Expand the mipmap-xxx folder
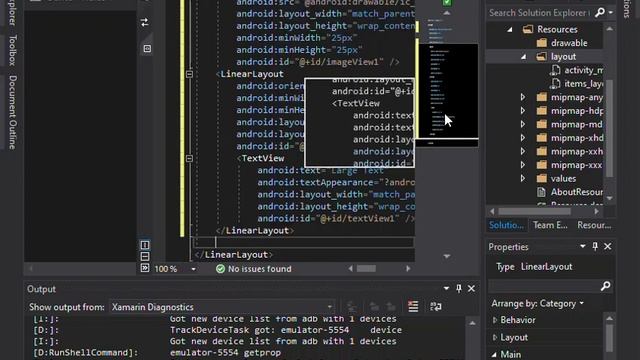This screenshot has width=640, height=360. pos(523,165)
